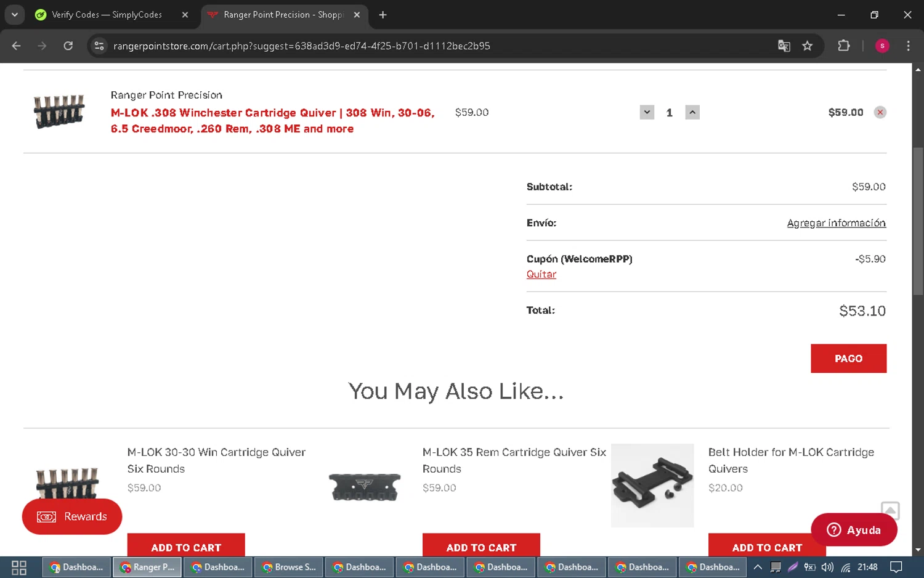Click Agregar información for shipping
924x578 pixels.
click(x=836, y=223)
